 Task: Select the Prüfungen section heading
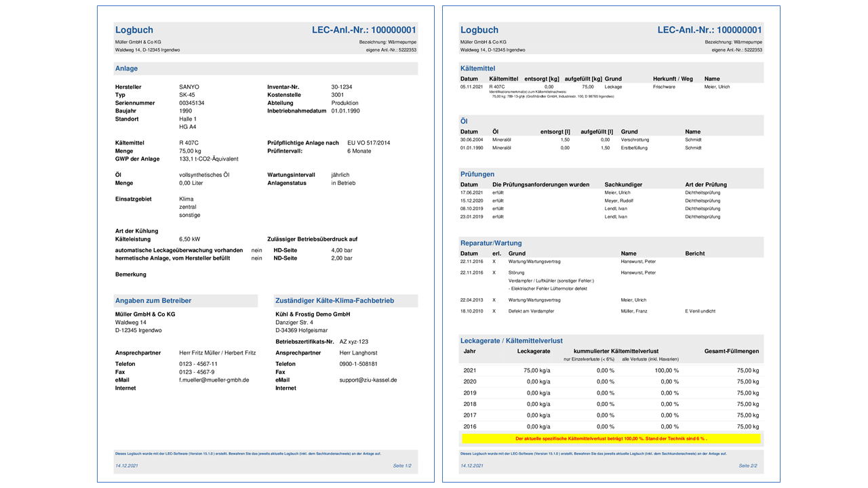(477, 174)
